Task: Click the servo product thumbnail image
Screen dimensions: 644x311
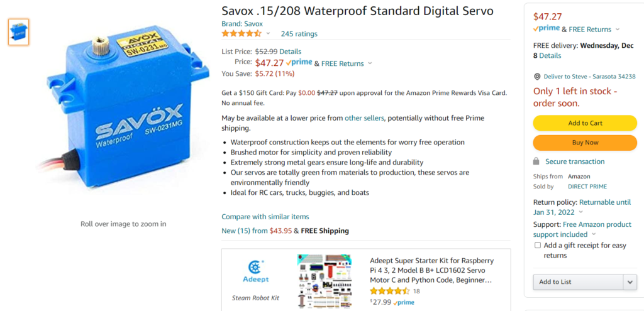Action: click(x=18, y=32)
